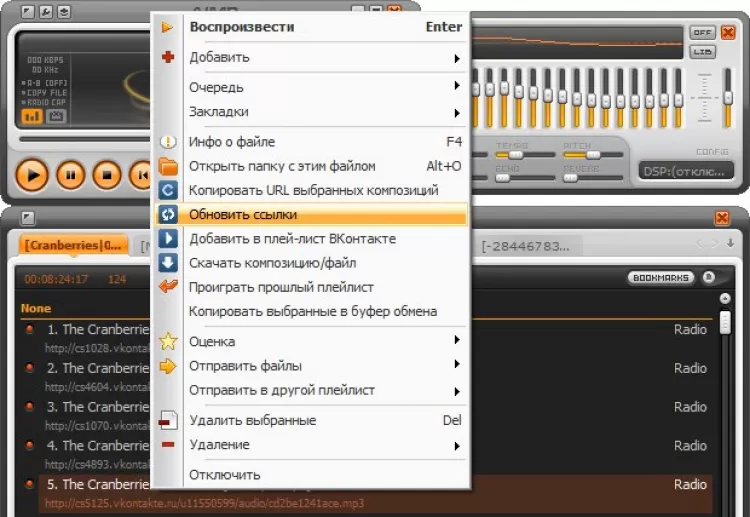Adjust the REVERB slider

593,178
